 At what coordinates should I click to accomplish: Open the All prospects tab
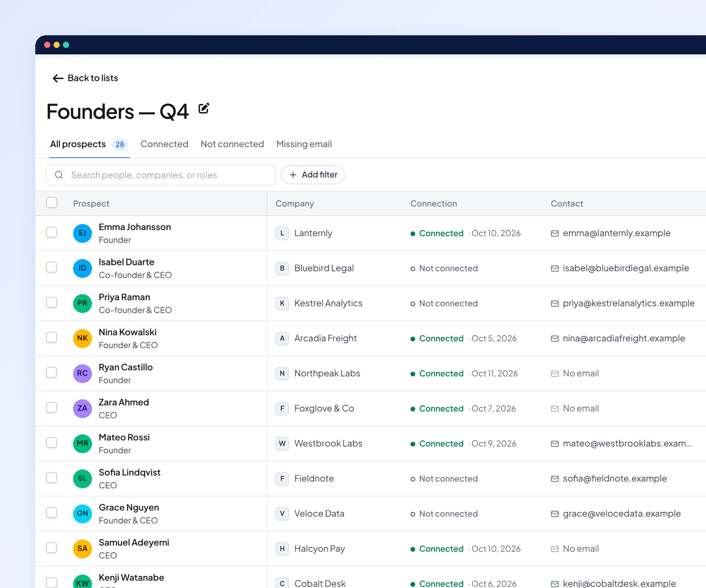(x=89, y=144)
